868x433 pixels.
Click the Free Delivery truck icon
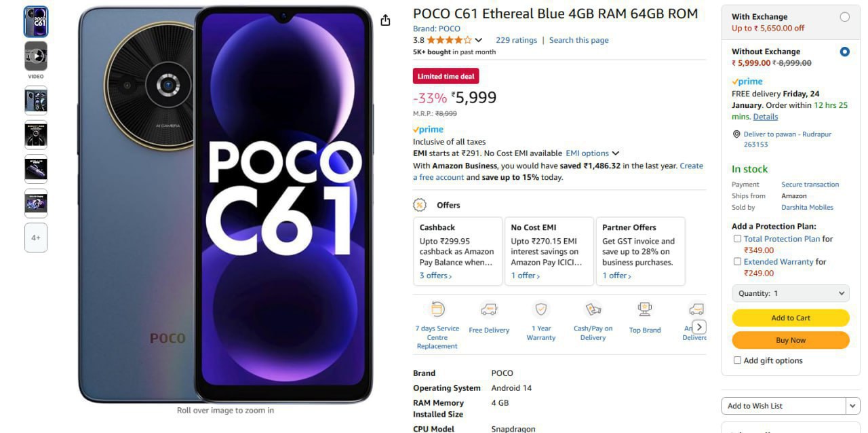[489, 309]
